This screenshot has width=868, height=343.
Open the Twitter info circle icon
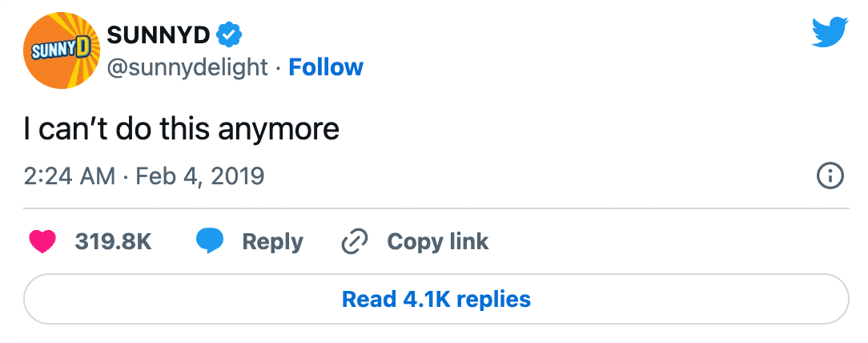click(x=830, y=176)
